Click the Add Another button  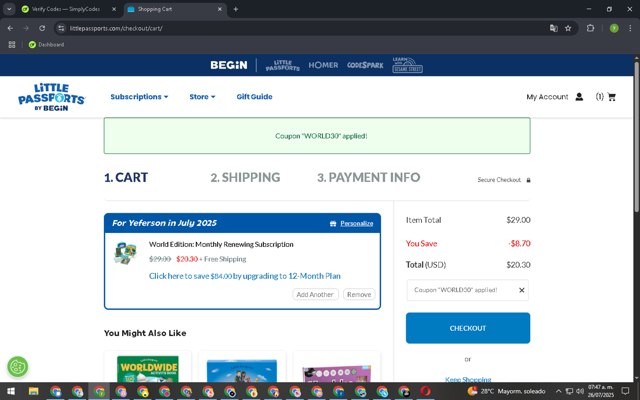click(315, 294)
